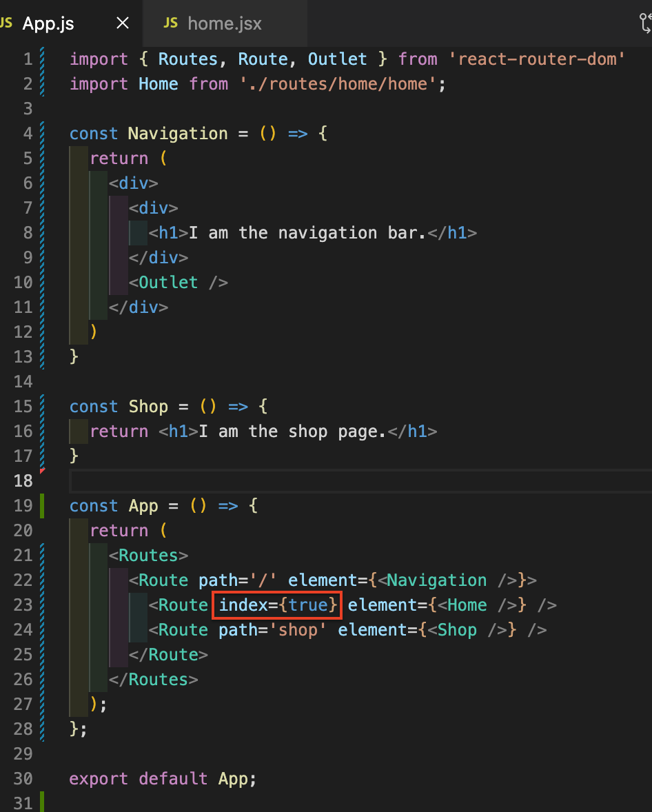Close the App.js tab

click(123, 23)
